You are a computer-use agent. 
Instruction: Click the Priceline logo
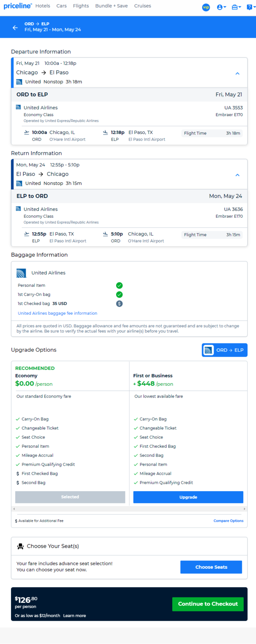click(x=18, y=6)
